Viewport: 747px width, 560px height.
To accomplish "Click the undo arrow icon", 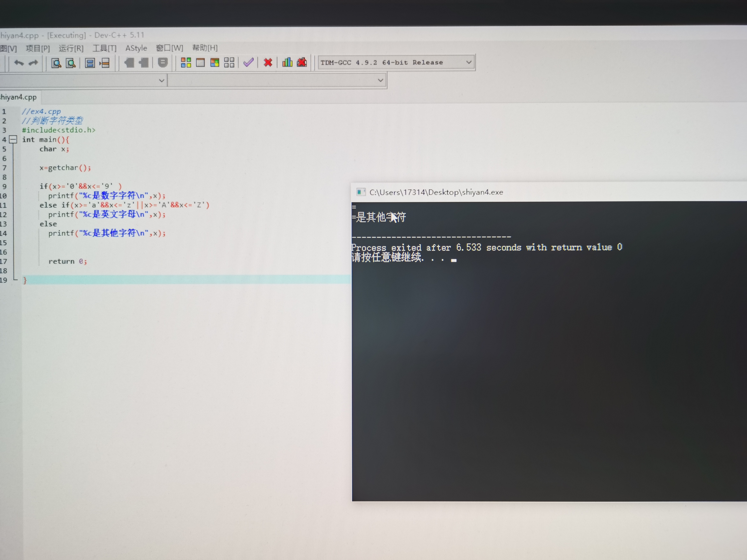I will click(19, 63).
